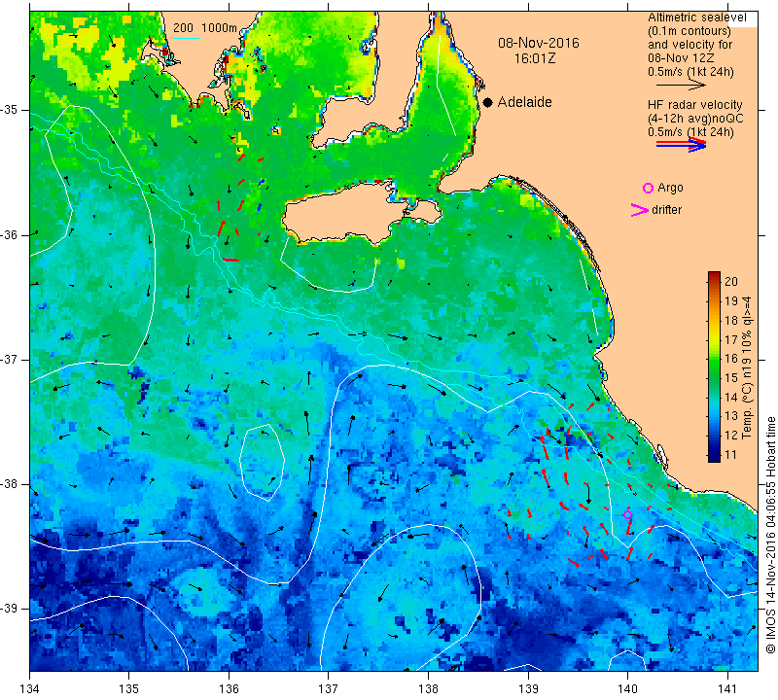Image resolution: width=778 pixels, height=700 pixels.
Task: Click the IMOS copyright timestamp text
Action: tap(770, 535)
